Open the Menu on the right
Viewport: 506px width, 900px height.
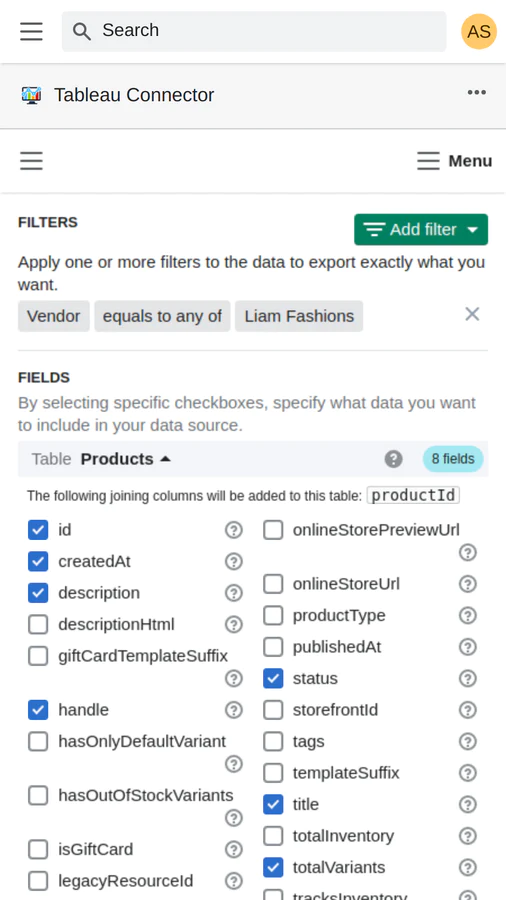pos(454,161)
